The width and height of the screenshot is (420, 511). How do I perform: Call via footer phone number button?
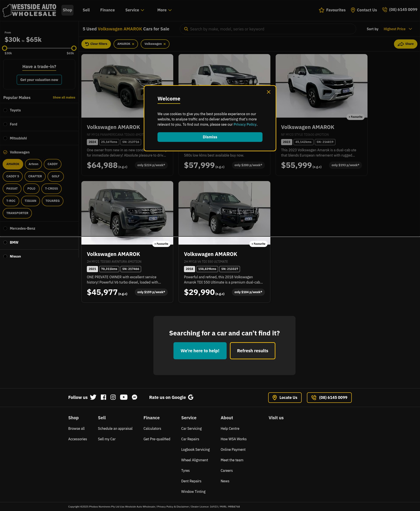(x=329, y=397)
